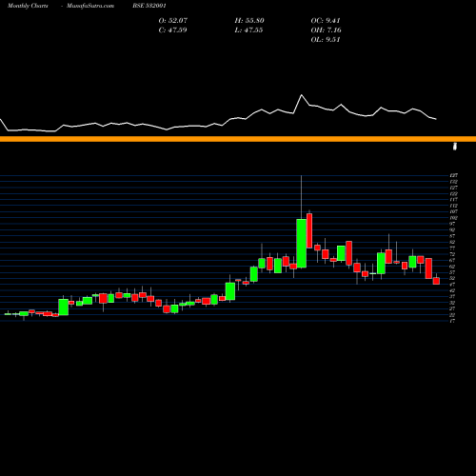Click the 52 price axis label
Image resolution: width=476 pixels, height=476 pixels.
coord(452,278)
